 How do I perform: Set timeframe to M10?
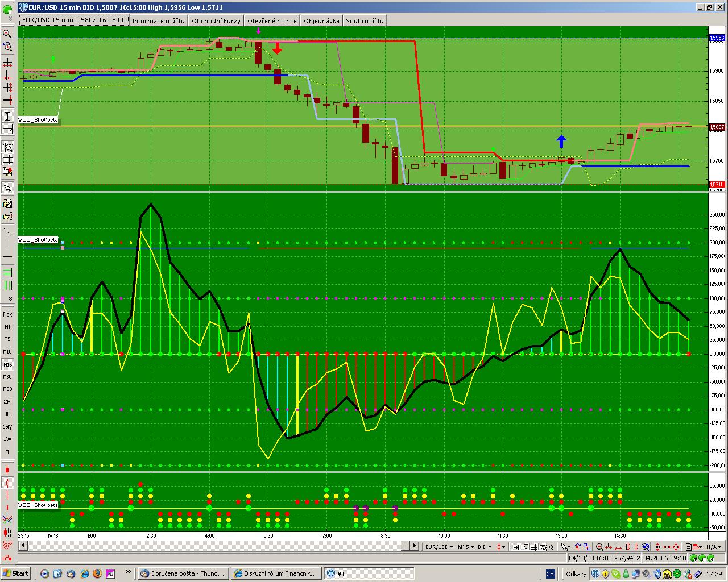click(7, 352)
